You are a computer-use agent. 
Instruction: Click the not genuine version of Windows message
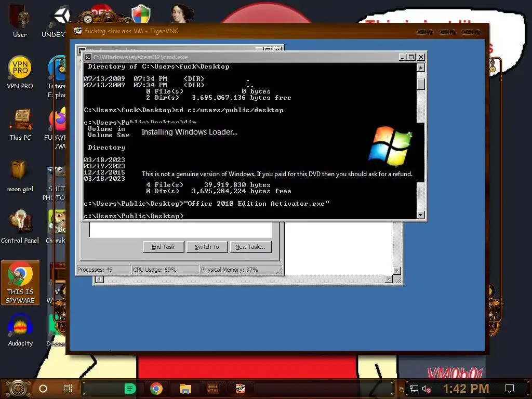[x=277, y=174]
